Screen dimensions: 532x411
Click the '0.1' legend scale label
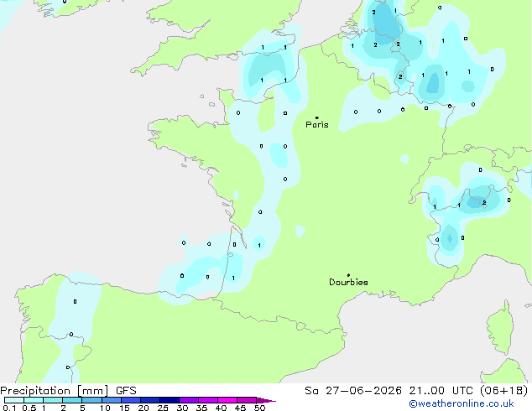click(9, 408)
